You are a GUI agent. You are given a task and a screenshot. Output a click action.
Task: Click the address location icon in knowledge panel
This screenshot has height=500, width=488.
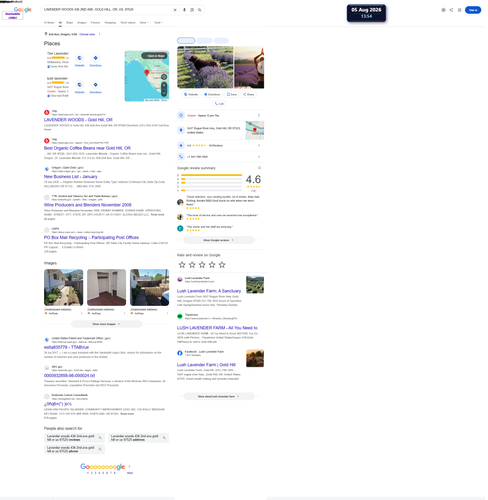coord(181,130)
